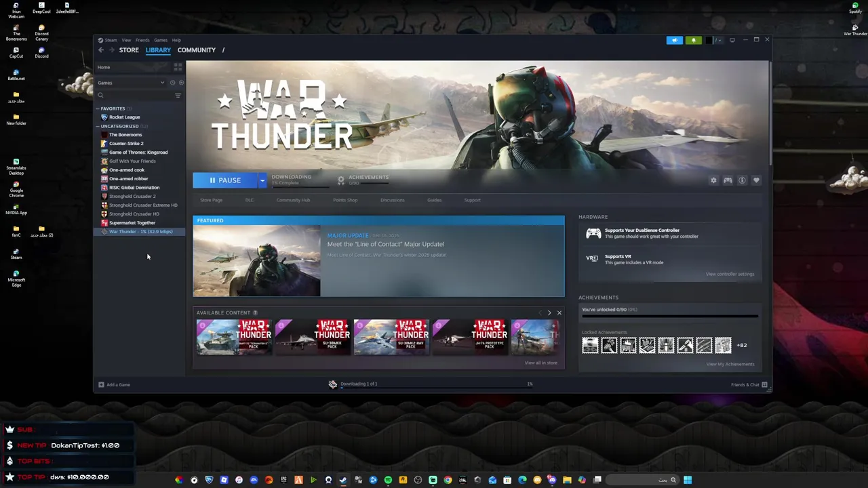Open View controller settings link
Screen dimensions: 868x488
730,274
